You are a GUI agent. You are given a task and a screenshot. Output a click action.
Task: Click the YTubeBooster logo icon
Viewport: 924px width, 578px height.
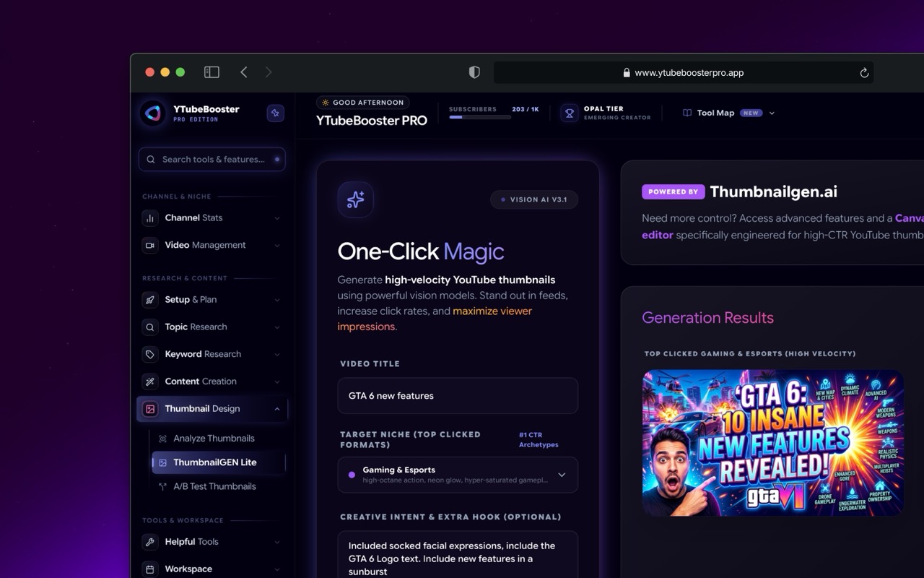click(x=153, y=113)
